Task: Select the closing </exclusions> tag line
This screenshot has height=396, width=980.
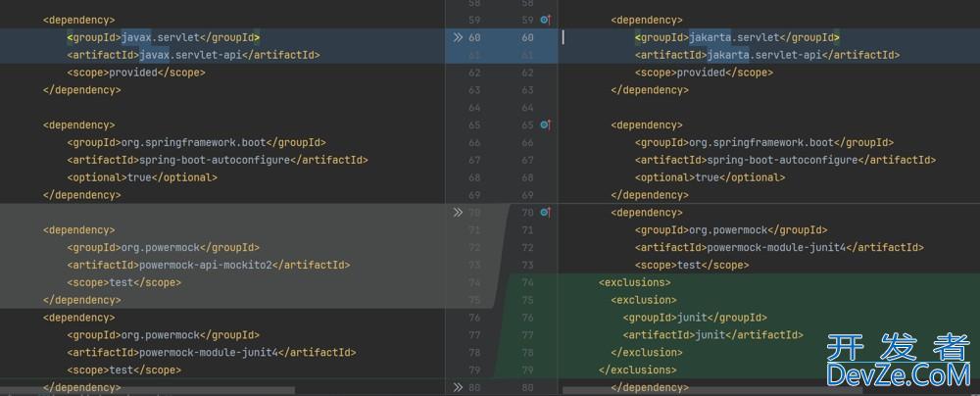Action: coord(638,371)
